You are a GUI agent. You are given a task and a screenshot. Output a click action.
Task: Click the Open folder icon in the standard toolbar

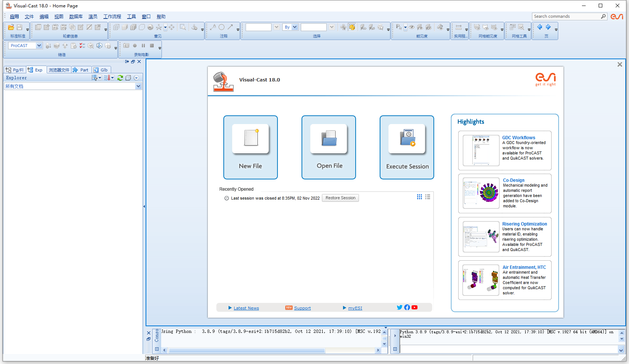pyautogui.click(x=11, y=27)
